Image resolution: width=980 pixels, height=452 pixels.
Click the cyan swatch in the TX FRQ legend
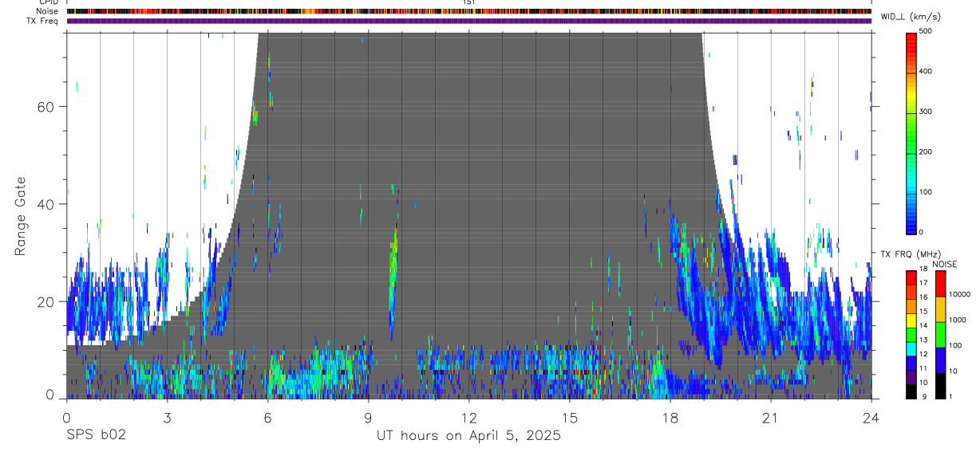click(x=911, y=349)
